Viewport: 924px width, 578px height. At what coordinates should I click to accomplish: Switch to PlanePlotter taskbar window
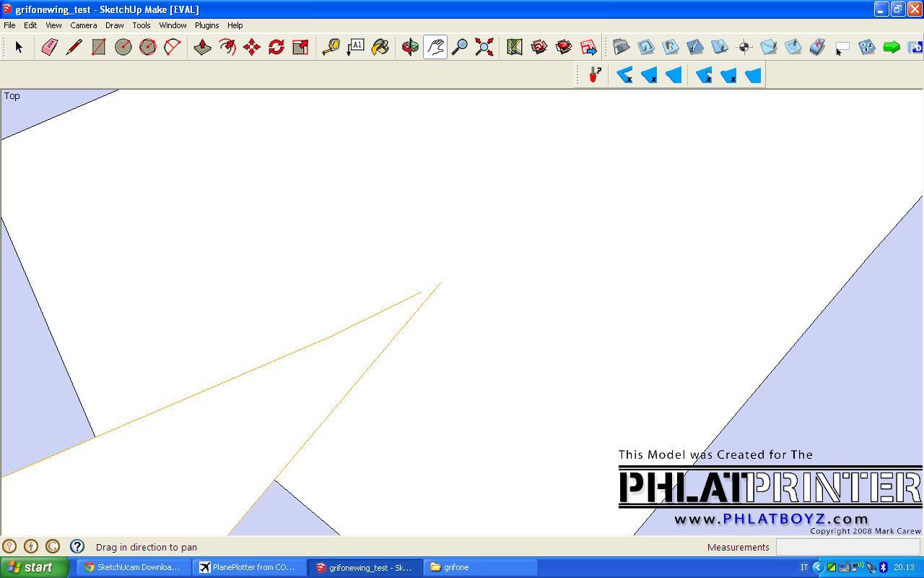tap(249, 567)
